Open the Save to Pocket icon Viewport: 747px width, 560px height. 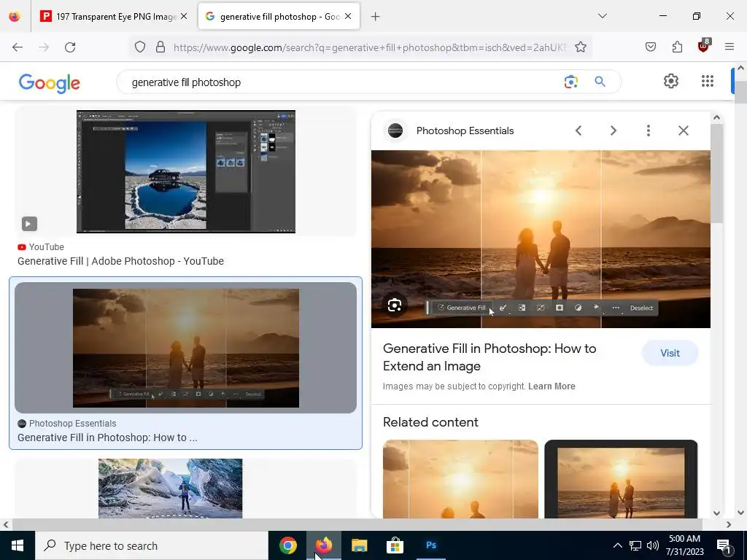click(x=651, y=47)
